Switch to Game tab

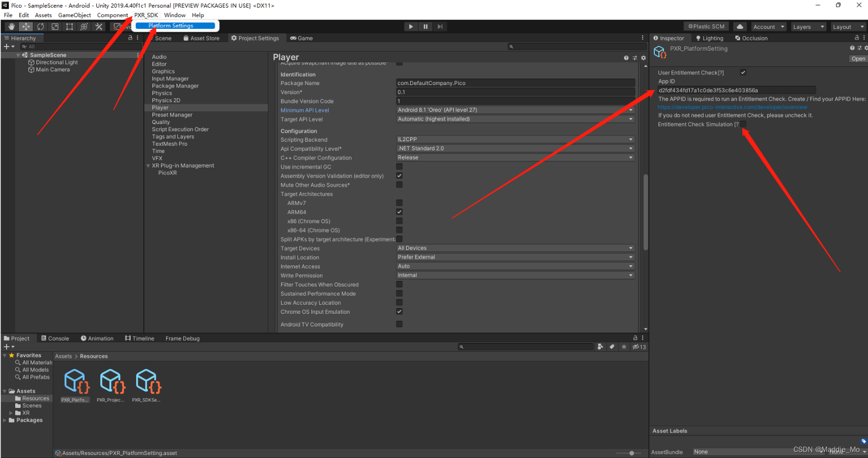point(302,38)
